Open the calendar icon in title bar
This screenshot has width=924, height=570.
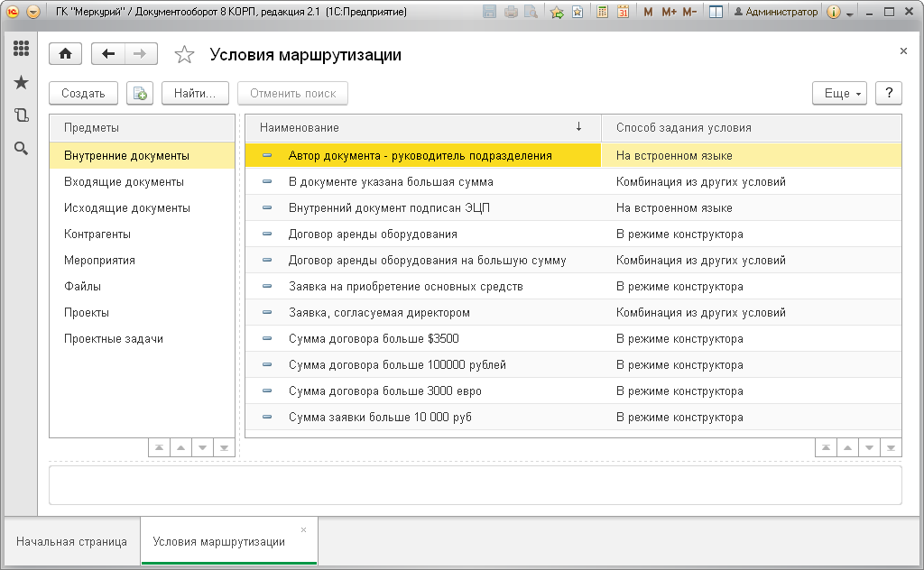pos(623,12)
